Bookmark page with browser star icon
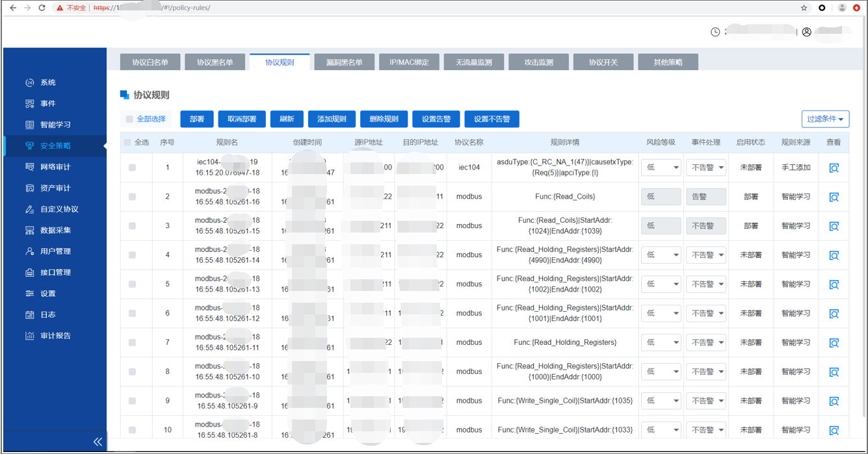The width and height of the screenshot is (868, 454). click(804, 8)
